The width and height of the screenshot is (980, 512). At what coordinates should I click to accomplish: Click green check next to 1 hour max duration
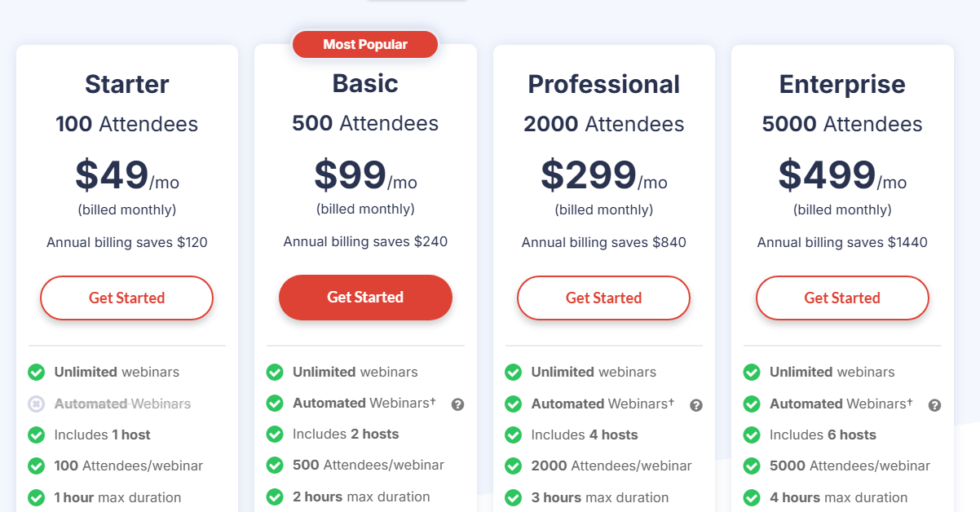tap(37, 497)
